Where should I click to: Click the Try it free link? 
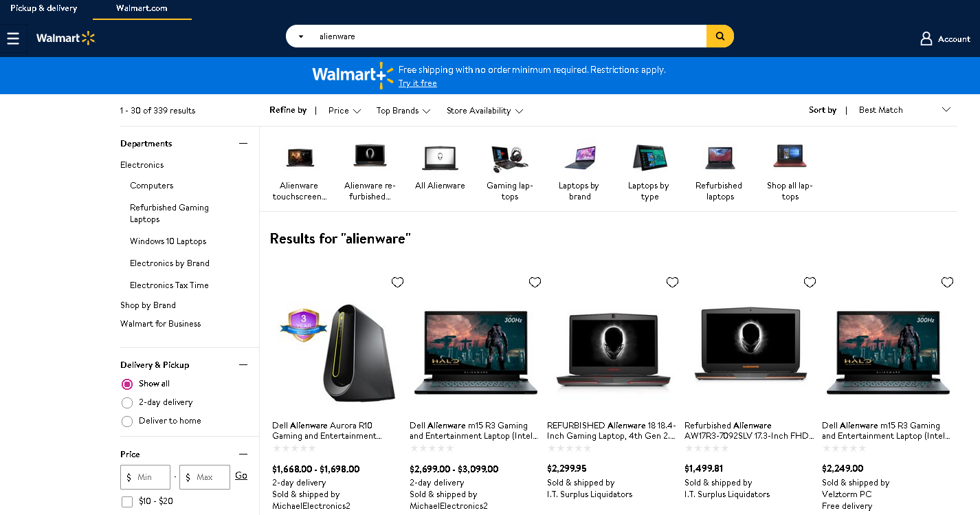point(418,83)
